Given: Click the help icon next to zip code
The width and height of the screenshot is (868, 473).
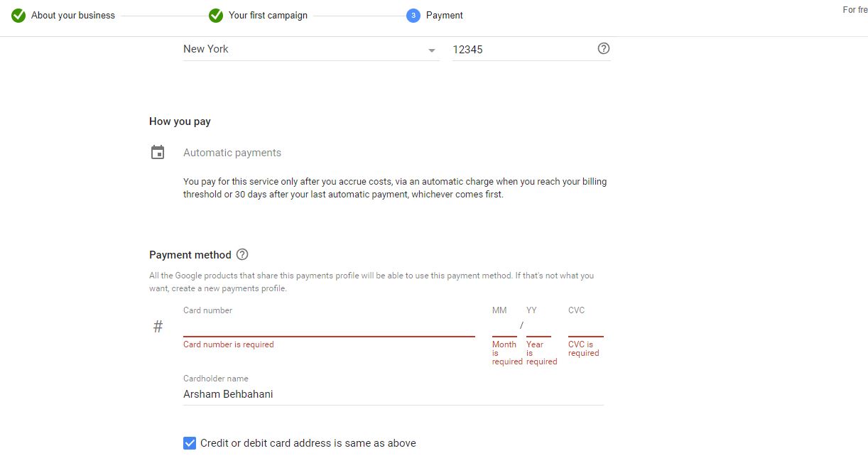Looking at the screenshot, I should click(604, 48).
